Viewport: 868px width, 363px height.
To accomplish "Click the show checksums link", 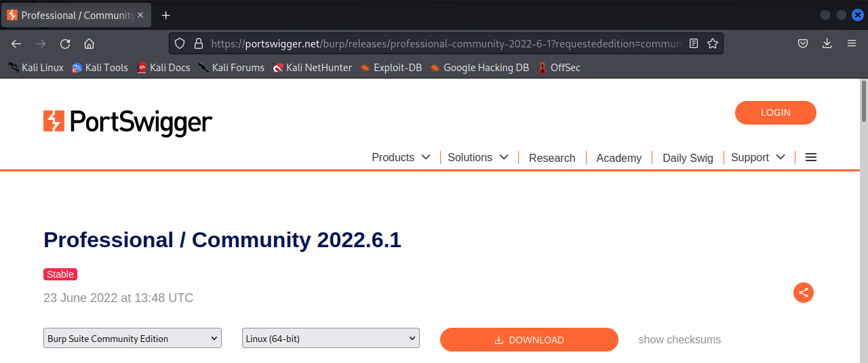I will (679, 340).
